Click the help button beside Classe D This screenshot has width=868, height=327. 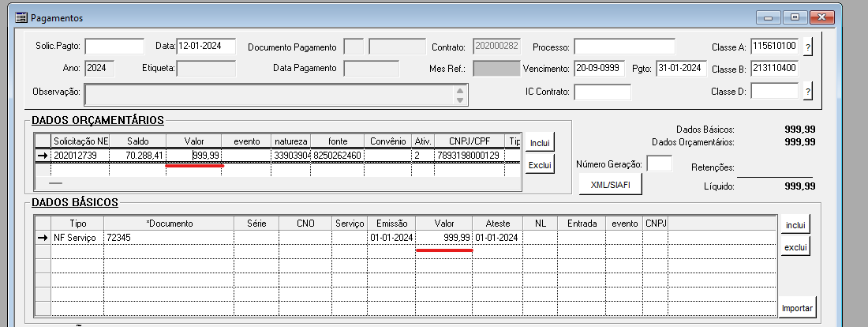tap(807, 92)
